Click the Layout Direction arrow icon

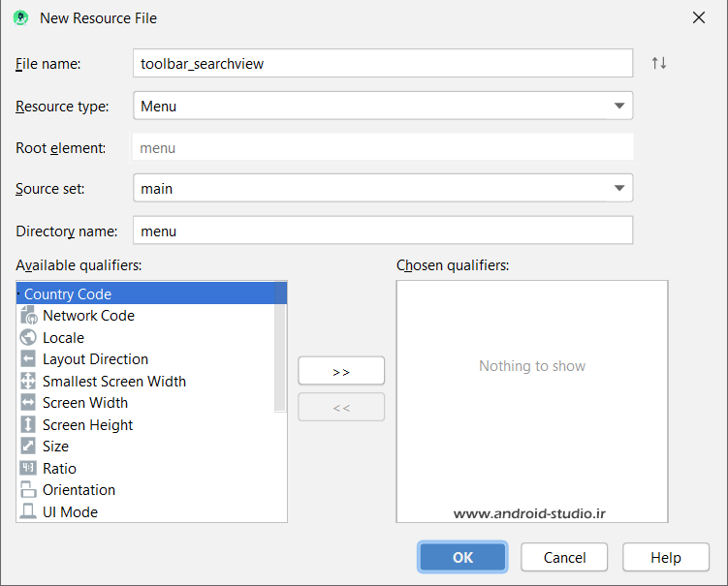click(28, 359)
